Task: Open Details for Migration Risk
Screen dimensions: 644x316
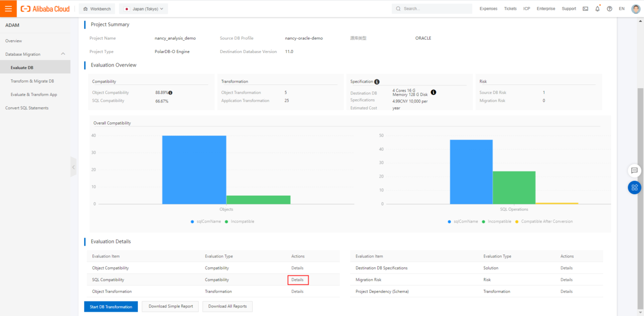Action: click(x=566, y=280)
